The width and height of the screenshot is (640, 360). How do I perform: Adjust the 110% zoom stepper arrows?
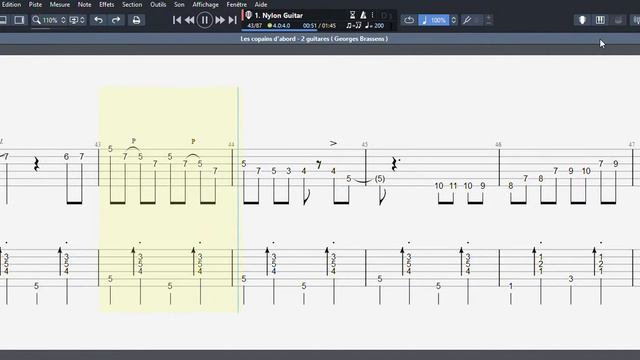click(x=63, y=20)
